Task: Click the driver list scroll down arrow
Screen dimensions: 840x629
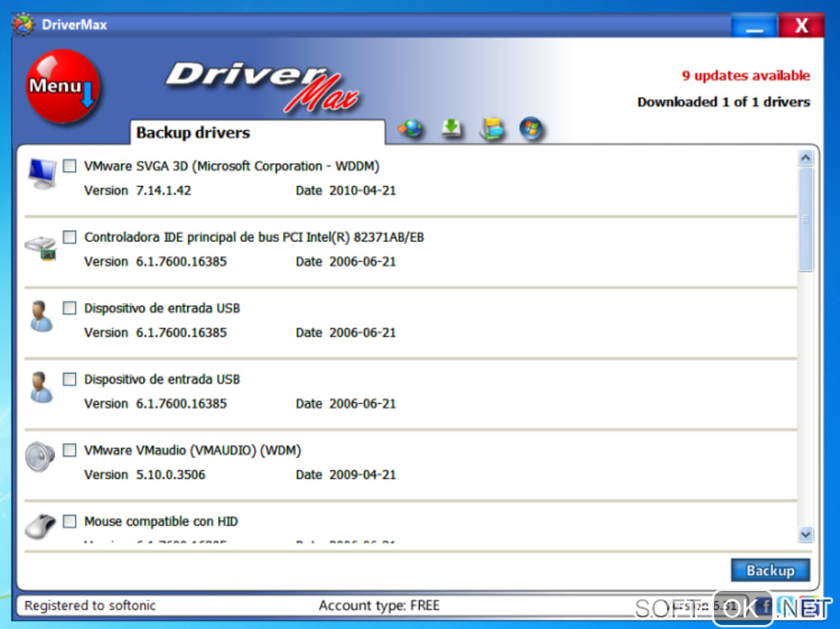Action: (805, 534)
